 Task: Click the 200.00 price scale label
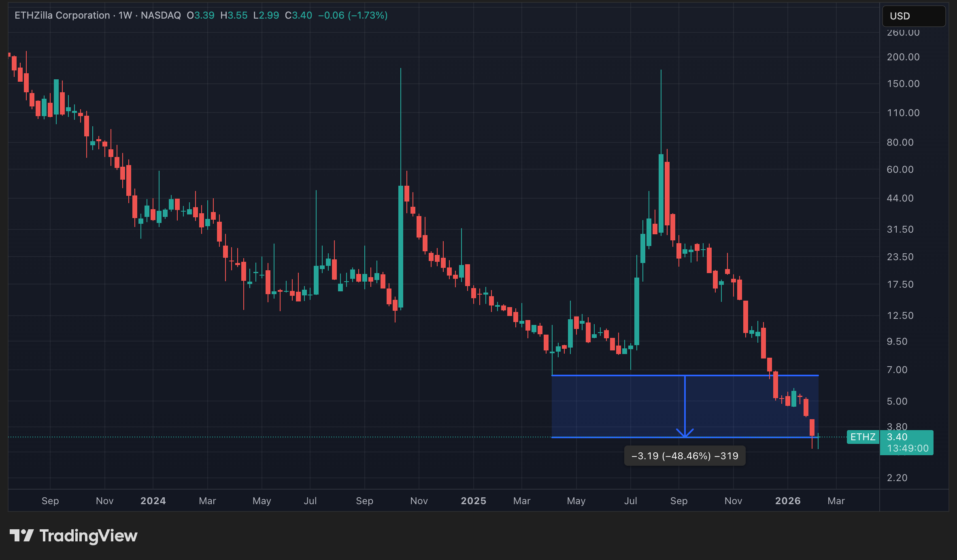click(903, 57)
